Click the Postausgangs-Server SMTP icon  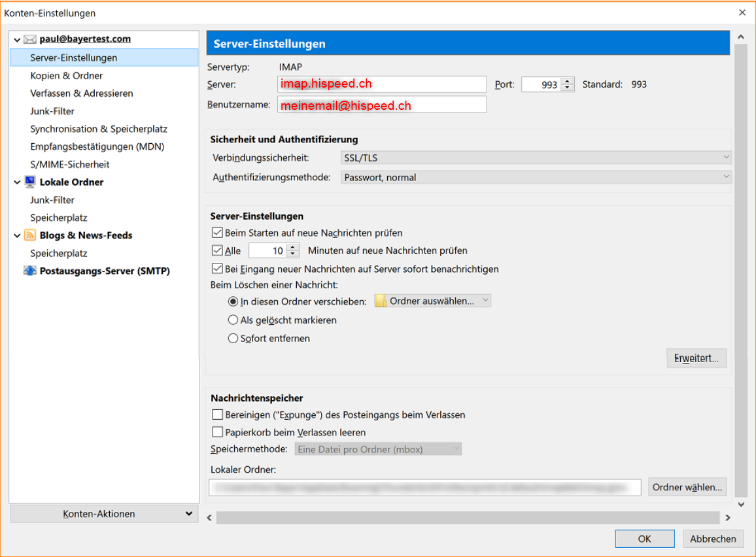pos(30,271)
